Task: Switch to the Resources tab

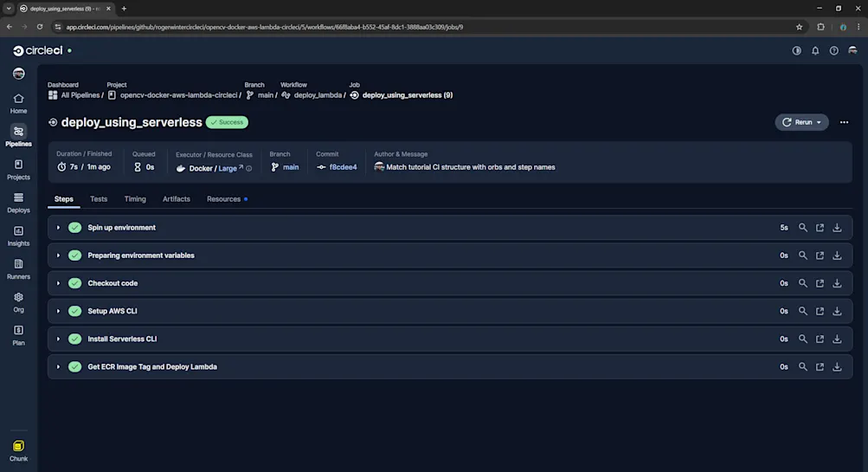Action: pos(227,199)
